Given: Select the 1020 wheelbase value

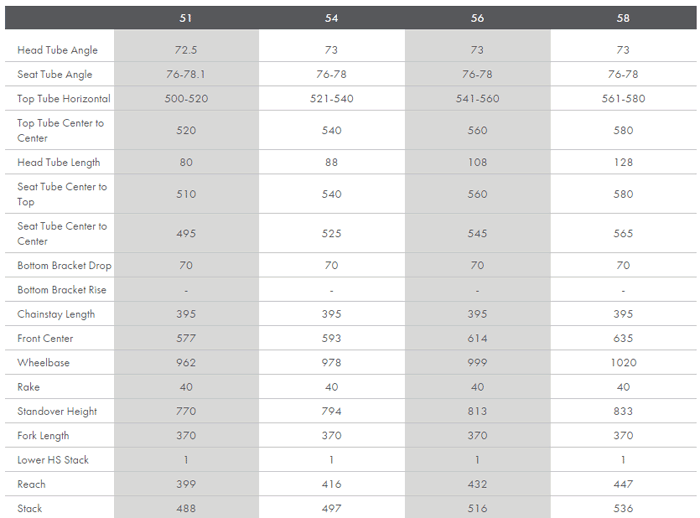Looking at the screenshot, I should point(623,363).
